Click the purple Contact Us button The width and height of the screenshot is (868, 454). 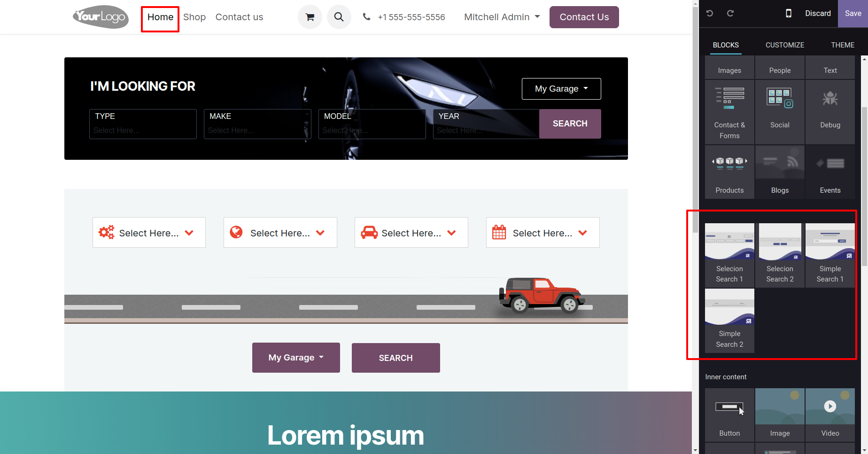[x=584, y=17]
